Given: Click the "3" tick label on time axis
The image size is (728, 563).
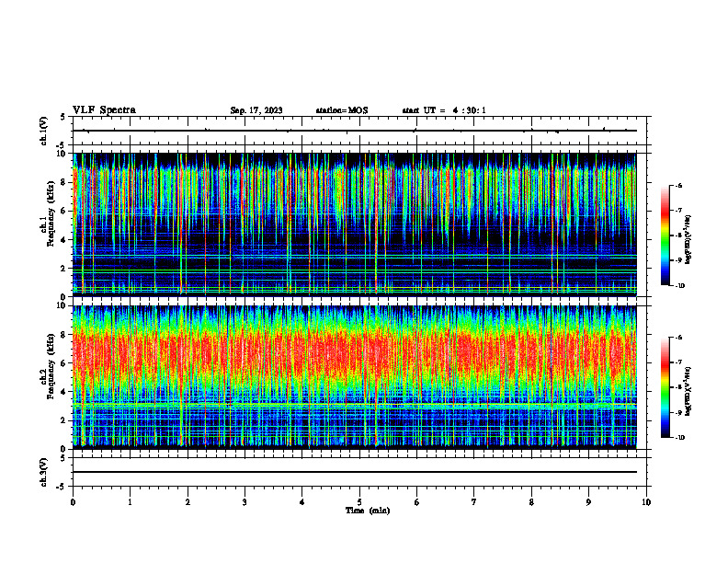Looking at the screenshot, I should click(x=245, y=502).
